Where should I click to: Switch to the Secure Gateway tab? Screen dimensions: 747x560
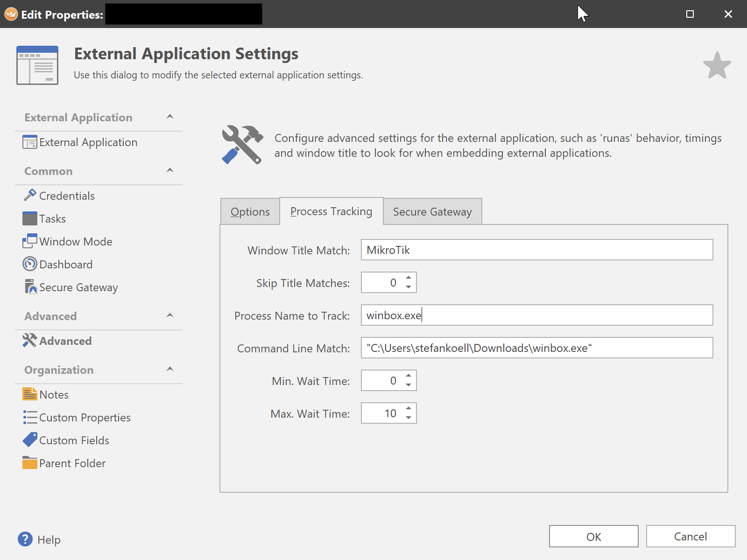click(432, 212)
